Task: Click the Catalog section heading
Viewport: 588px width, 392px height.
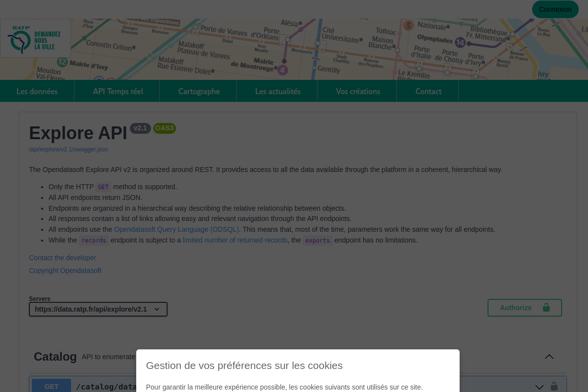Action: [x=55, y=357]
